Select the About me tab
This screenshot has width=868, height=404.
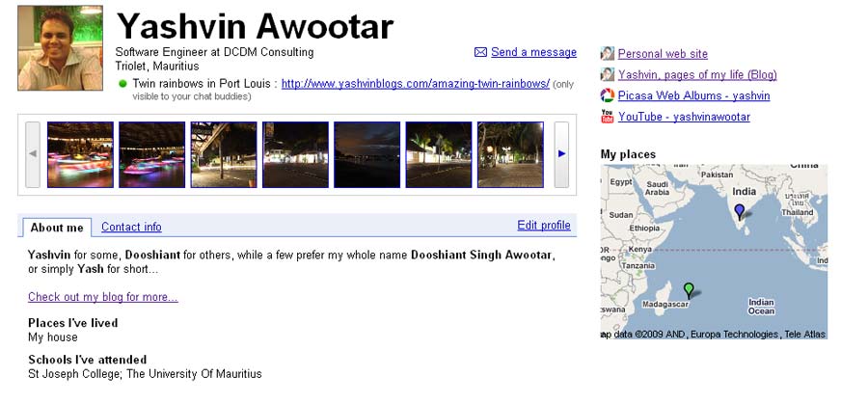57,228
